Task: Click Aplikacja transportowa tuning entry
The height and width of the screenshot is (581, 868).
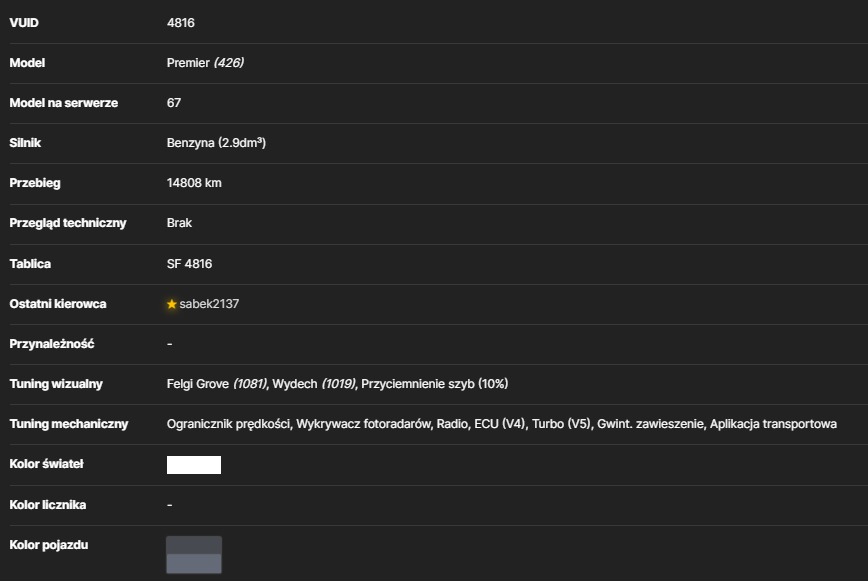Action: click(773, 424)
